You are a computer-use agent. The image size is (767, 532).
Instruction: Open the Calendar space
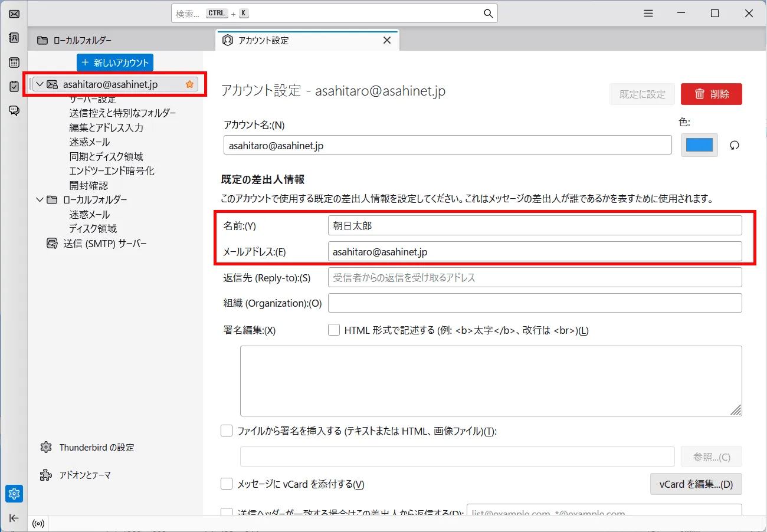(x=14, y=62)
